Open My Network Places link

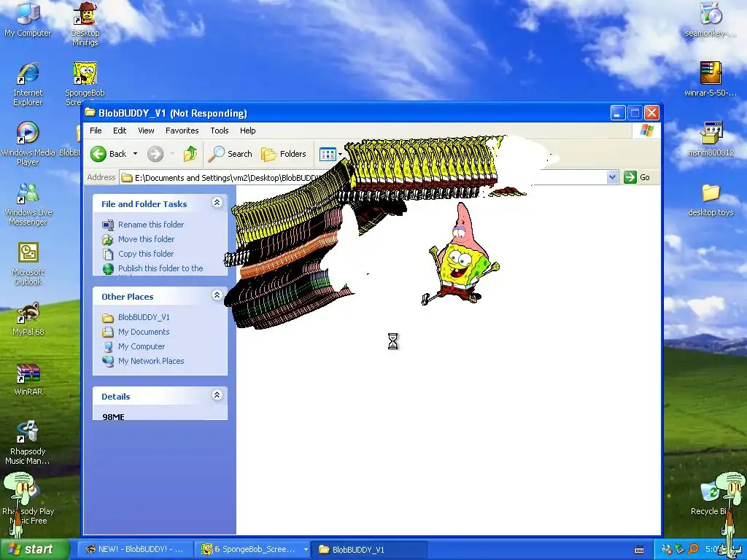tap(151, 361)
